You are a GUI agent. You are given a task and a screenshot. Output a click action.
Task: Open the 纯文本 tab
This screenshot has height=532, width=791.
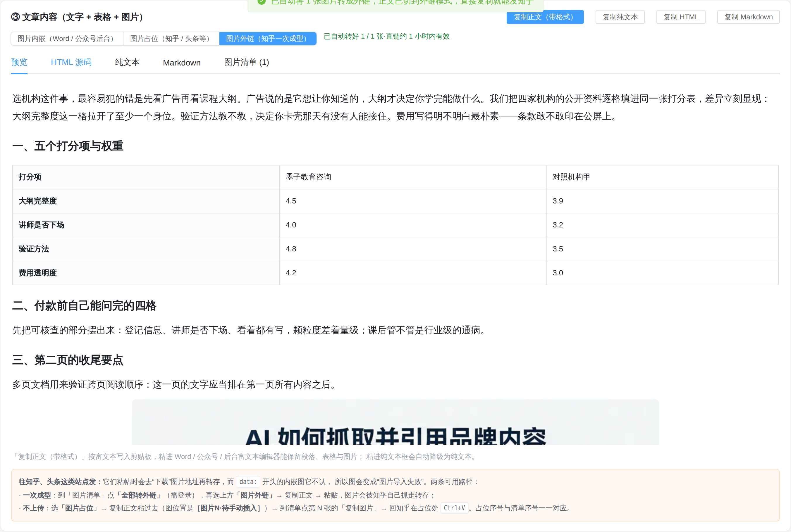pyautogui.click(x=127, y=63)
